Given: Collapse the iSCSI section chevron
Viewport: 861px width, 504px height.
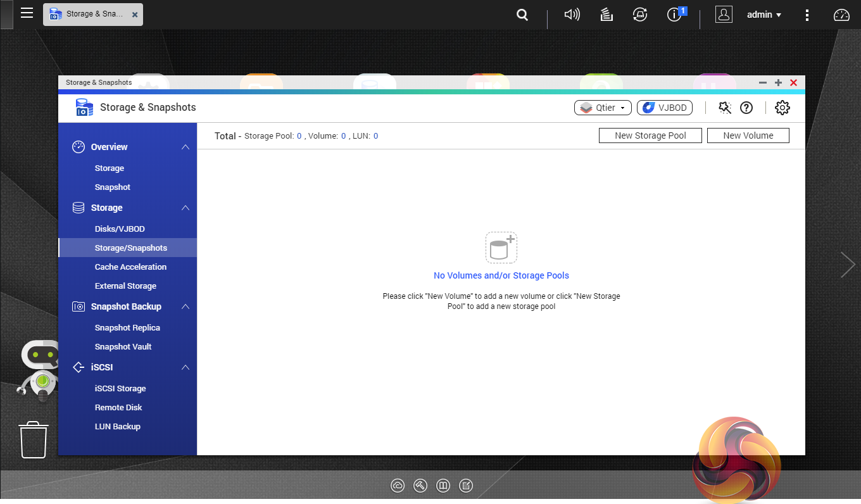Looking at the screenshot, I should click(x=185, y=367).
